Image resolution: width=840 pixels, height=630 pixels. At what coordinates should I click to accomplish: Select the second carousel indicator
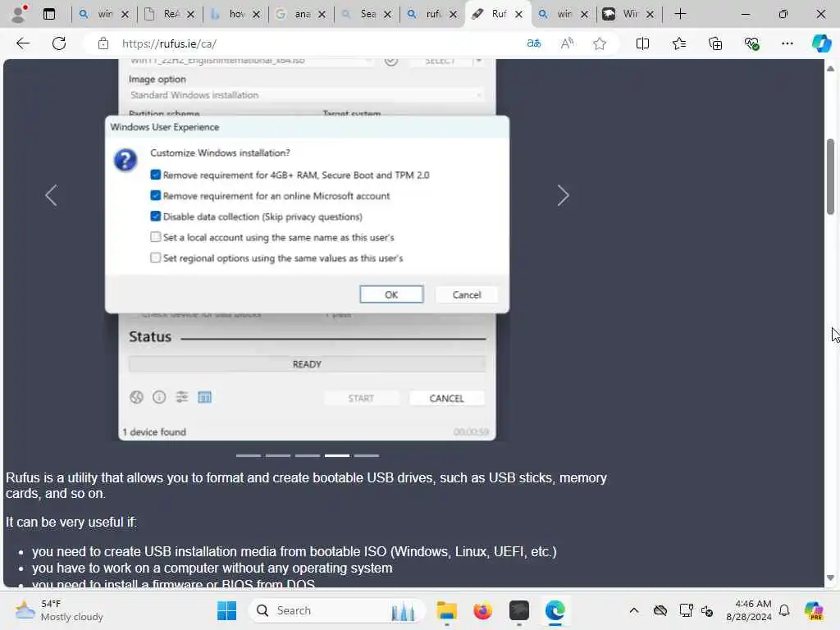278,455
